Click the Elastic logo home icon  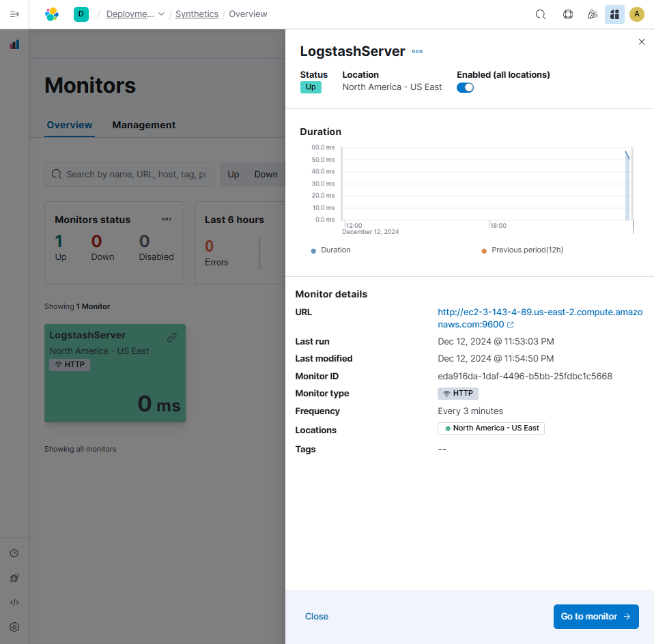pyautogui.click(x=52, y=14)
